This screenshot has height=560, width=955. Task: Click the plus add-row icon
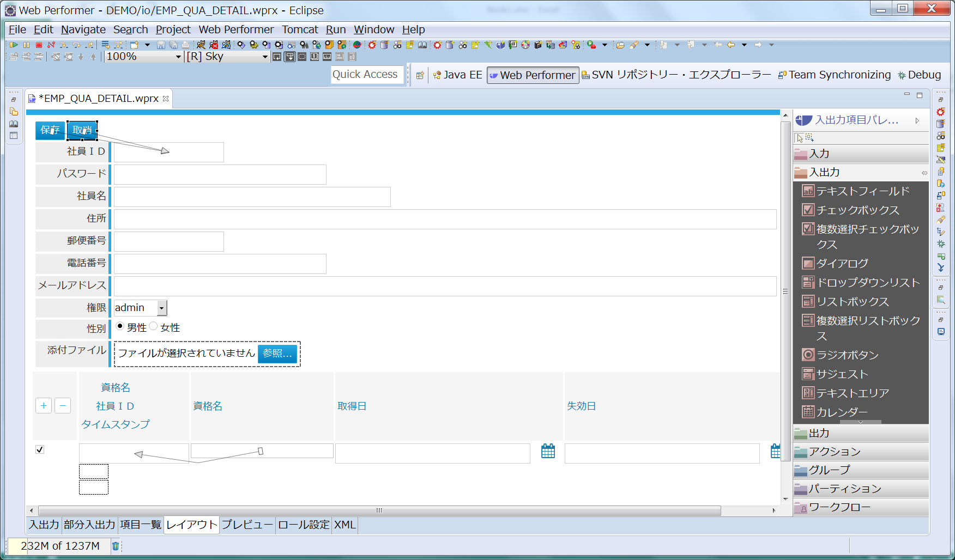44,406
